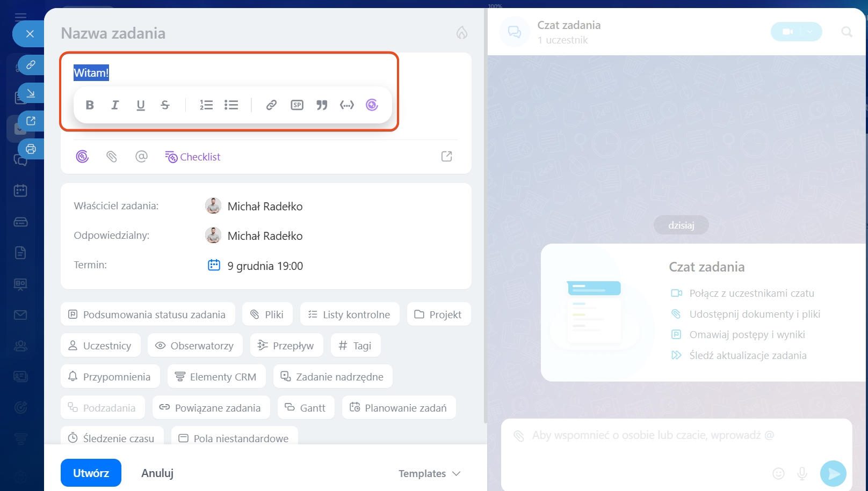Toggle strikethrough formatting
Viewport: 868px width, 491px height.
tap(165, 105)
